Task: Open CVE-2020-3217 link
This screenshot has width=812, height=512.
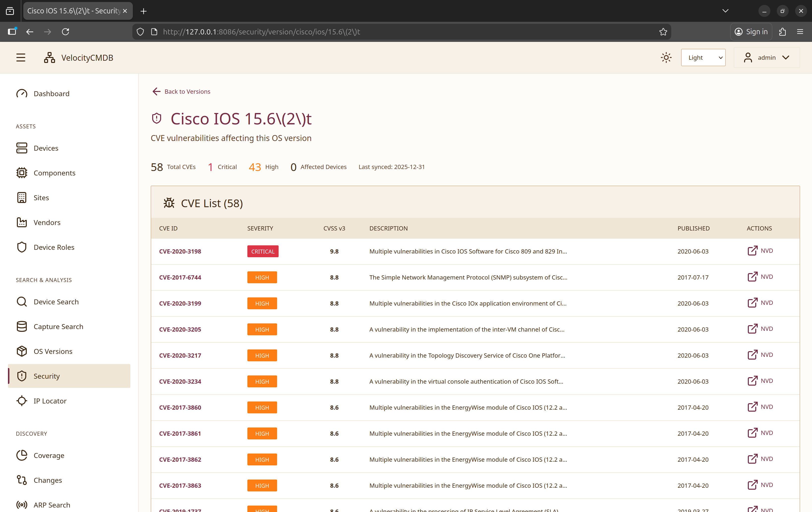Action: pos(180,356)
